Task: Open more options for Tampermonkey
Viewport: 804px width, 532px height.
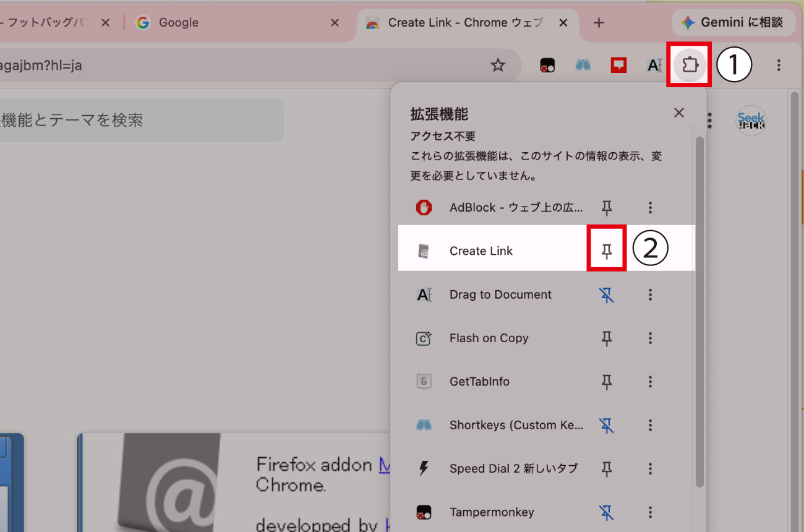Action: 650,512
